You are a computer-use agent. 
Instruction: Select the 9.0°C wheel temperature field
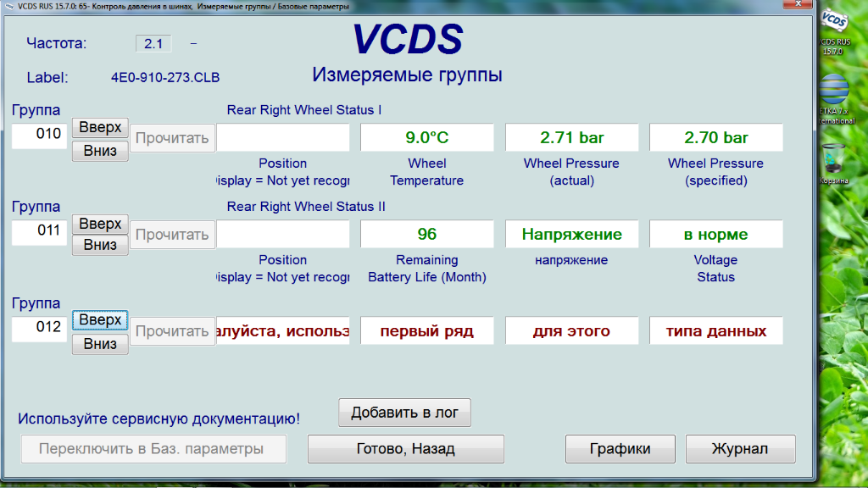point(426,137)
